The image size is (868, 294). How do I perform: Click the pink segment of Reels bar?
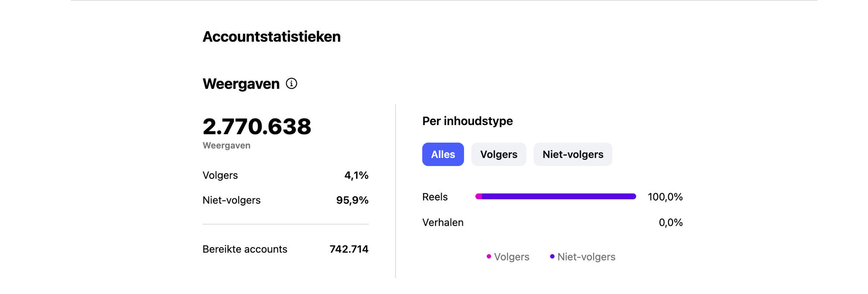pyautogui.click(x=478, y=197)
